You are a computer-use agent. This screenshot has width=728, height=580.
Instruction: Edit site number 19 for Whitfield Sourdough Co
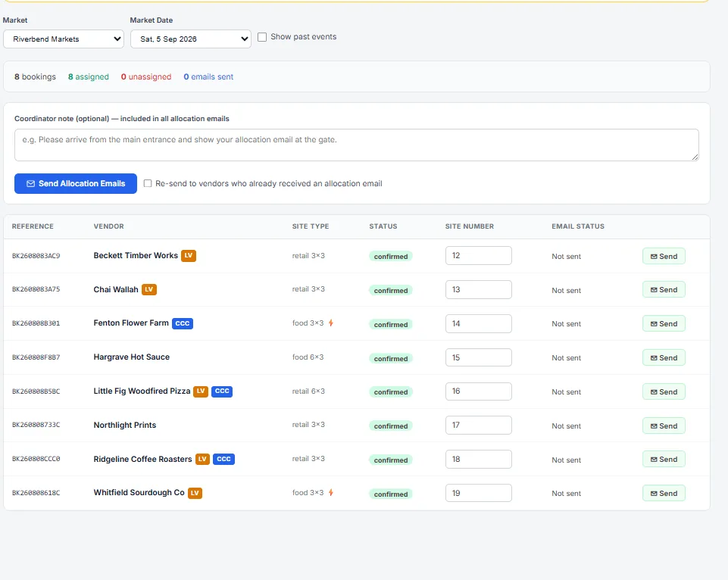479,493
